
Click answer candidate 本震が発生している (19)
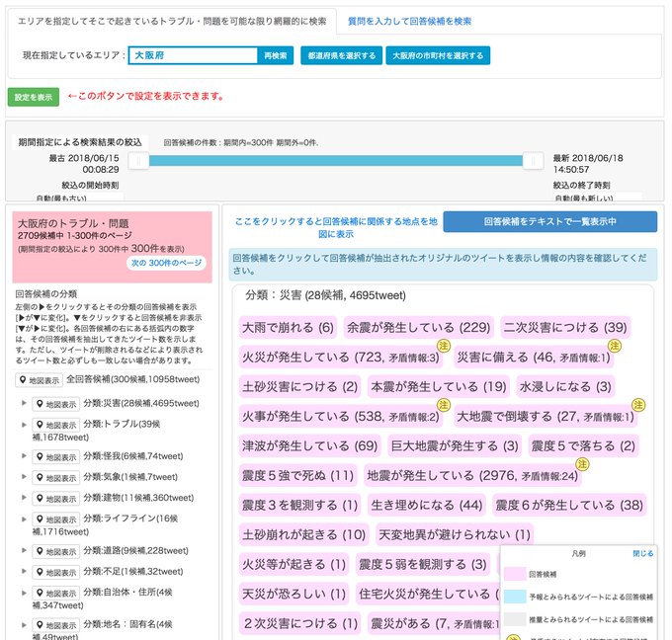point(439,387)
